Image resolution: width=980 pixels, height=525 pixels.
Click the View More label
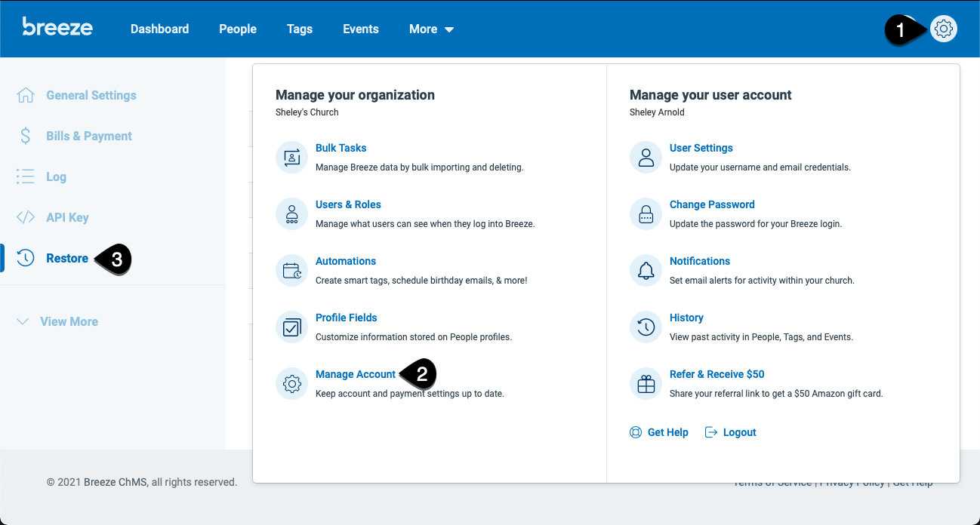point(69,321)
